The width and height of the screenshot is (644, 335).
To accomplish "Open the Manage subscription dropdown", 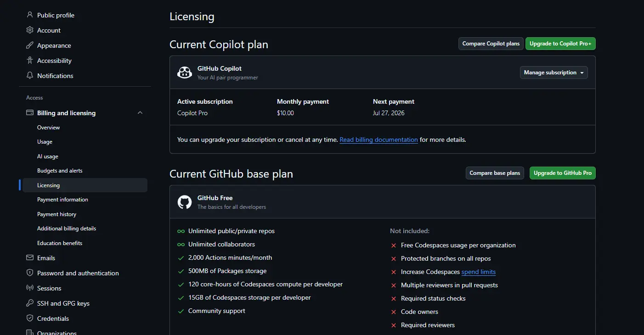I will (x=554, y=73).
